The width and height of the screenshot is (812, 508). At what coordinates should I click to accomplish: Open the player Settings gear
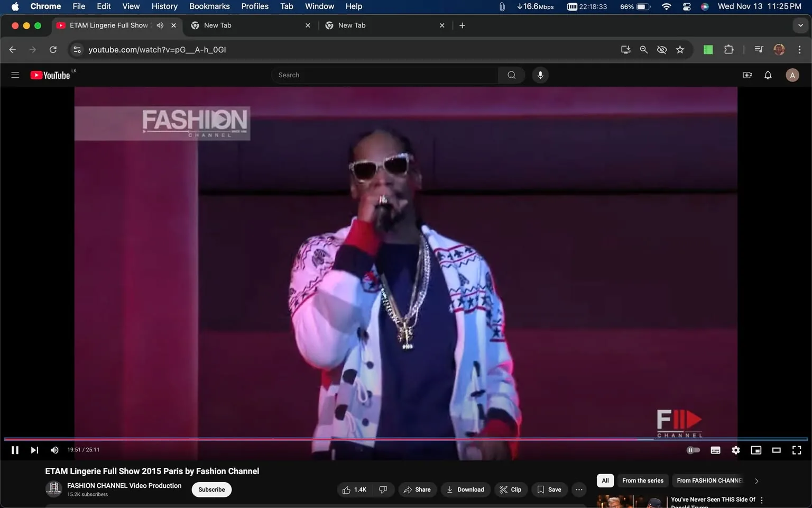coord(735,450)
